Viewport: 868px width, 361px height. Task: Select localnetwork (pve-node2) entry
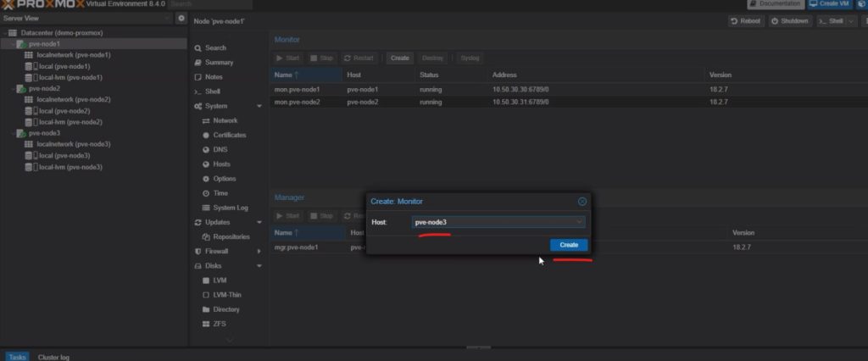coord(73,100)
